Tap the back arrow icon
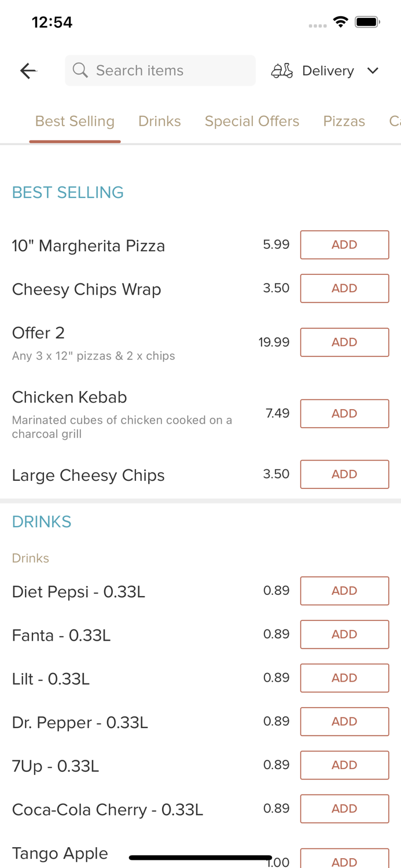 pos(28,71)
